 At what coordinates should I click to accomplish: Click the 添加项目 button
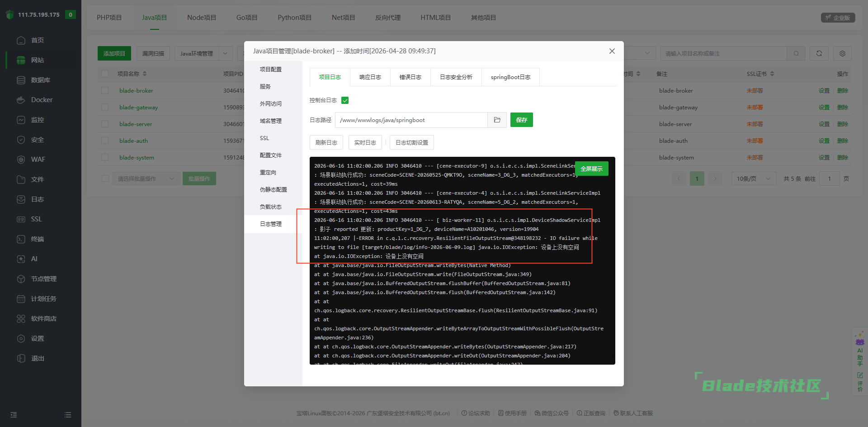(x=114, y=53)
